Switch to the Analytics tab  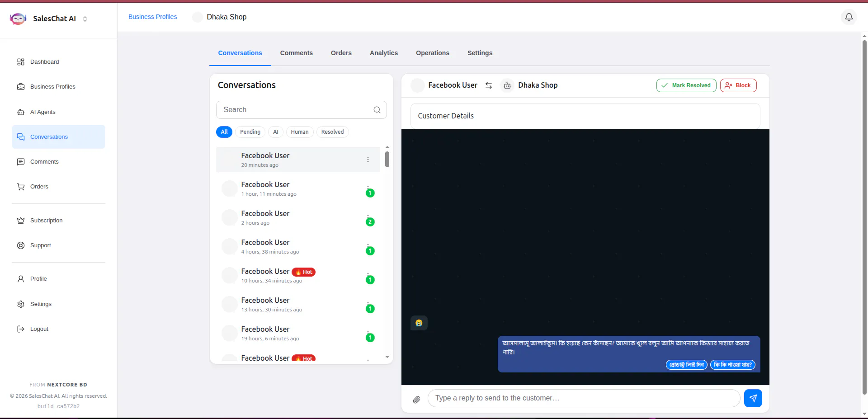click(x=384, y=53)
